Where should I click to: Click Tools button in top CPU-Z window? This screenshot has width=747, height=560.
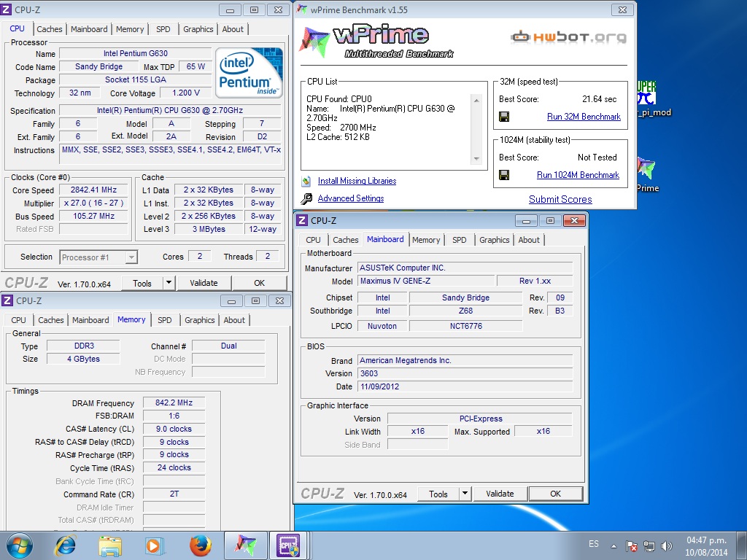(x=142, y=283)
